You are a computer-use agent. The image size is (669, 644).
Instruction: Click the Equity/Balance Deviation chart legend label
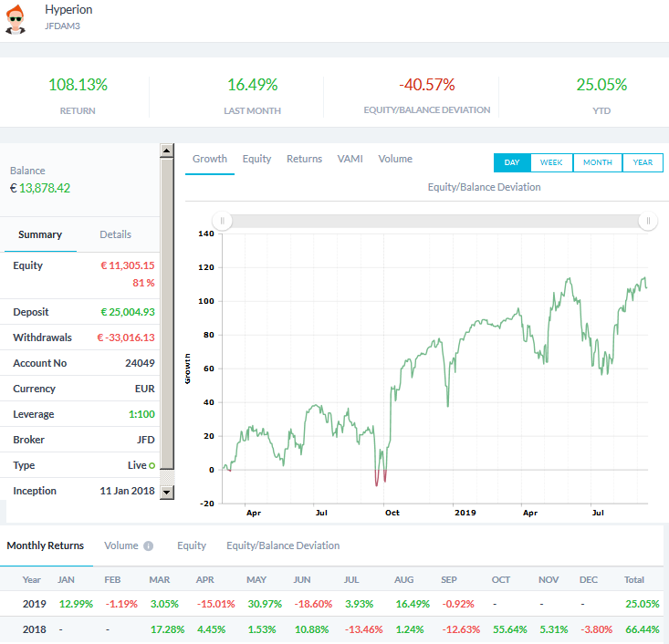(484, 187)
